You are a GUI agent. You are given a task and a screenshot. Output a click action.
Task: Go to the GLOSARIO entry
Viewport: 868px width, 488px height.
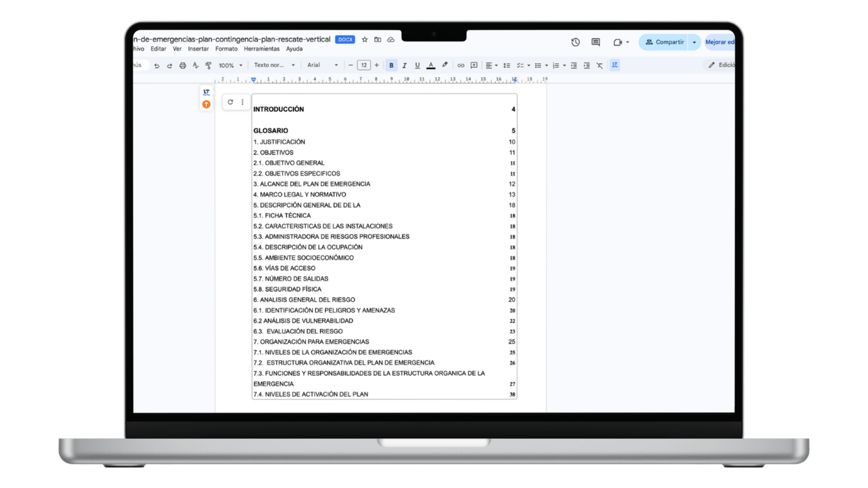tap(271, 131)
